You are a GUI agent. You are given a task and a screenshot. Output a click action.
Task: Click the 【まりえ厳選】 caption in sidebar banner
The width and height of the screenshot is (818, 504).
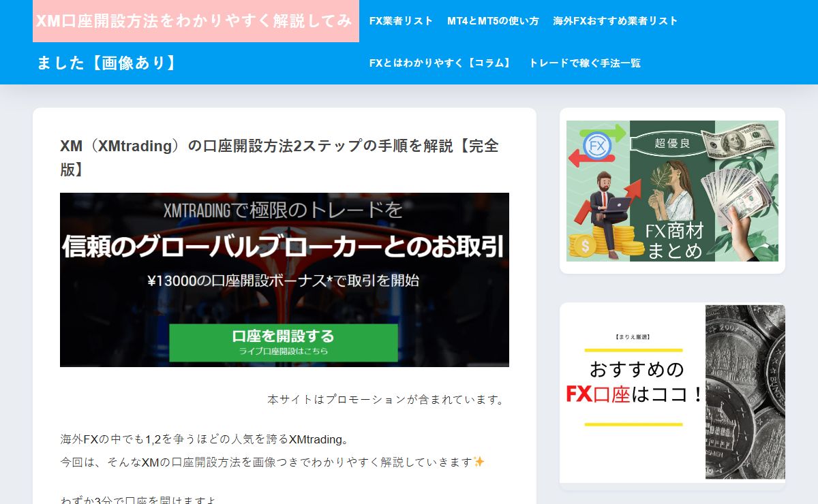click(x=633, y=336)
